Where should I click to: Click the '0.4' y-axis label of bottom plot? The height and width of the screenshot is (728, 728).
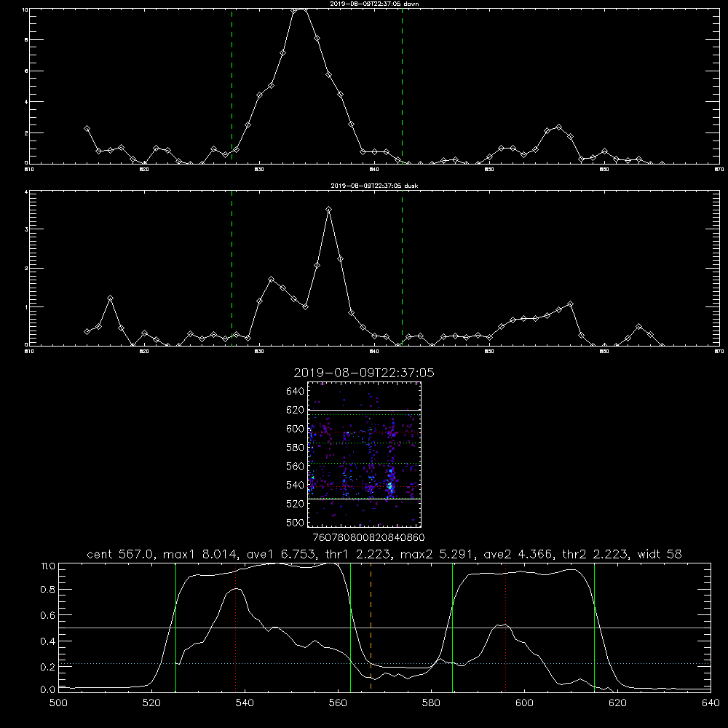click(48, 641)
